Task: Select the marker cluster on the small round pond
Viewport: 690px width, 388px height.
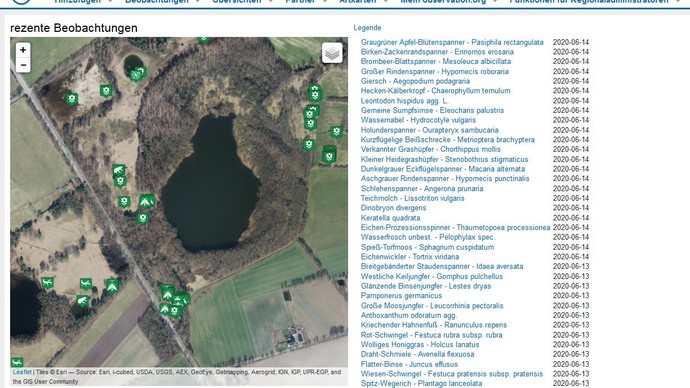Action: pos(138,73)
